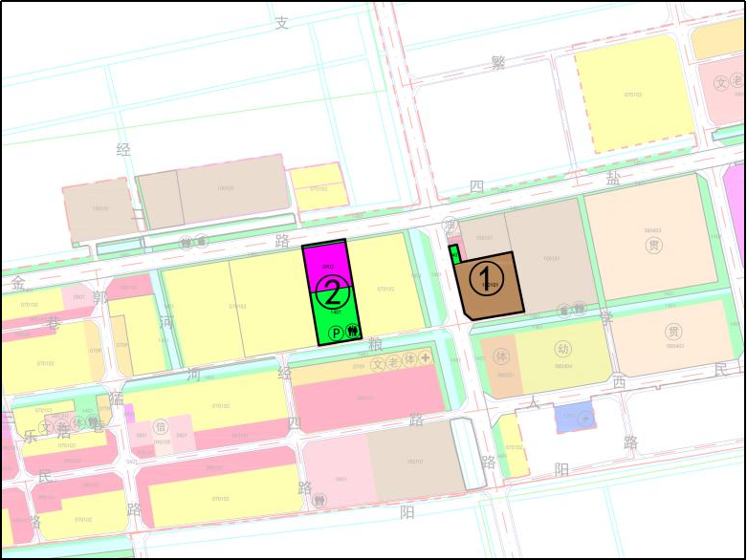747x560 pixels.
Task: Click the small green strip beside parcel 1
Action: pos(454,253)
